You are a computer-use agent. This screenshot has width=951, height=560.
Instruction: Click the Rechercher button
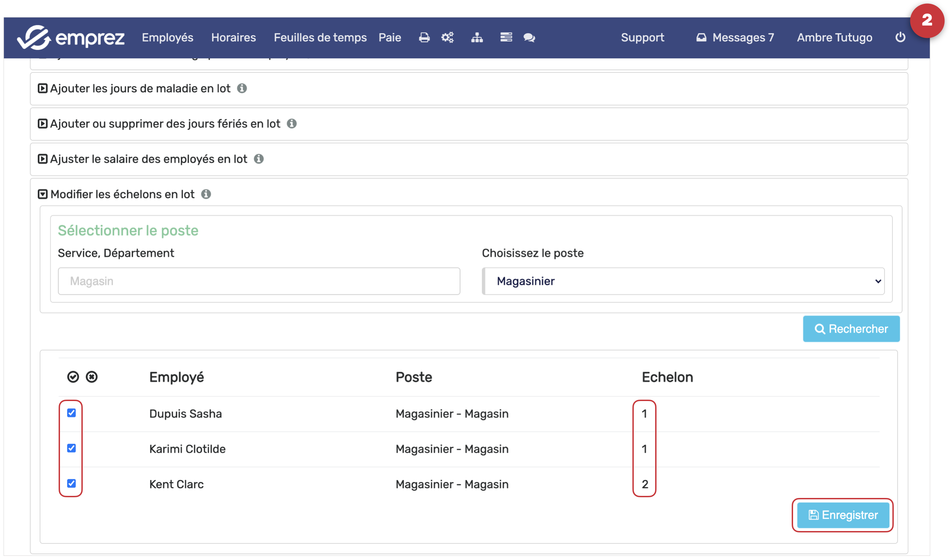(851, 329)
